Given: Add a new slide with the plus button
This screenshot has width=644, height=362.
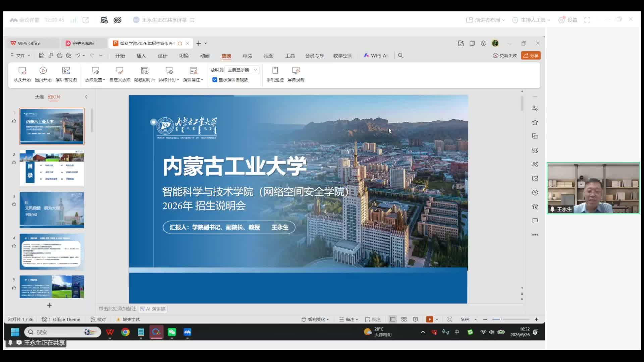Looking at the screenshot, I should 49,305.
